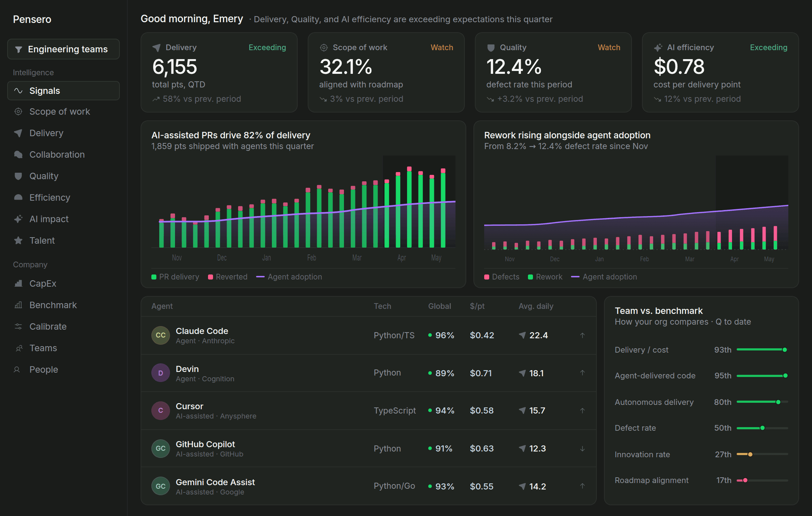Image resolution: width=812 pixels, height=516 pixels.
Task: Click the Scope of work card's target icon
Action: (x=324, y=48)
